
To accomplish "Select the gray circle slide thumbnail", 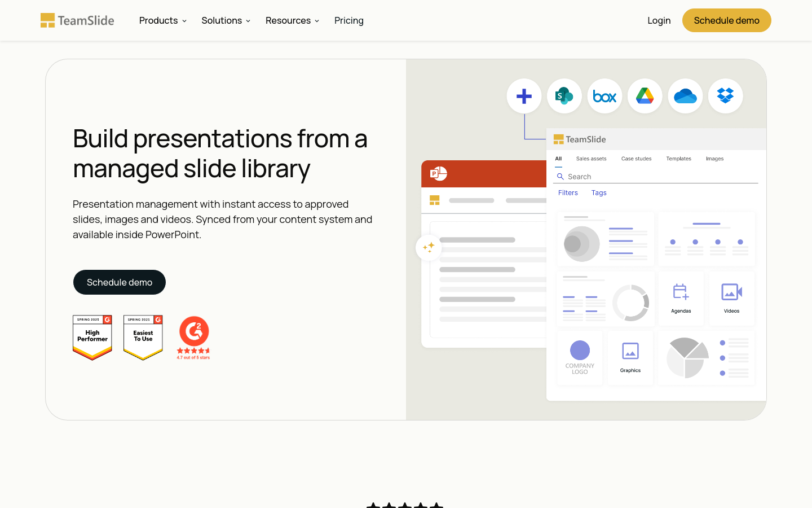I will coord(606,239).
